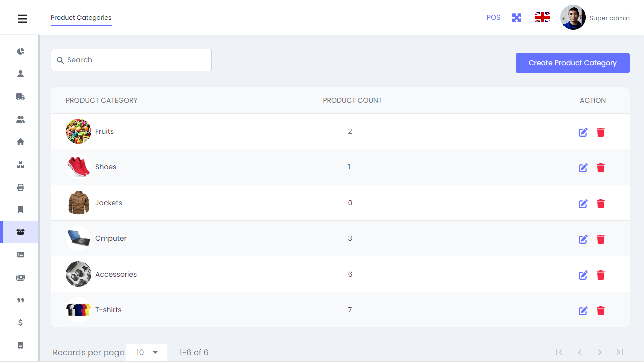Open the dashboard pie chart icon

(x=20, y=51)
